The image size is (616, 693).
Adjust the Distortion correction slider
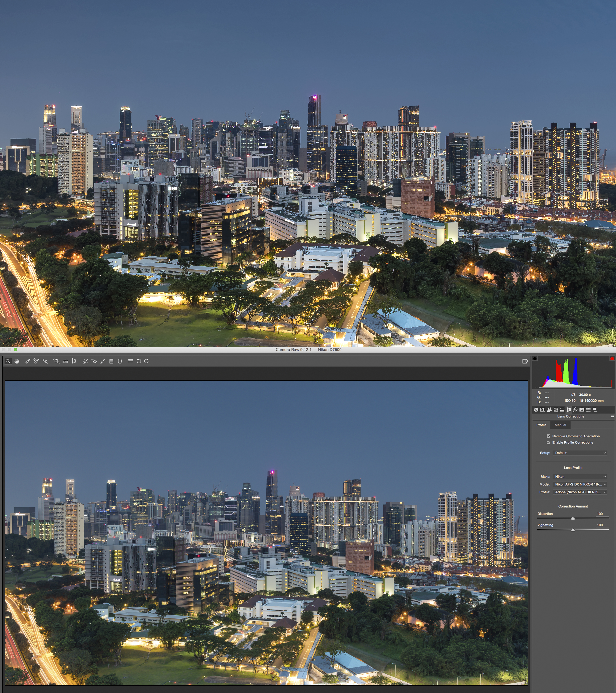coord(573,518)
